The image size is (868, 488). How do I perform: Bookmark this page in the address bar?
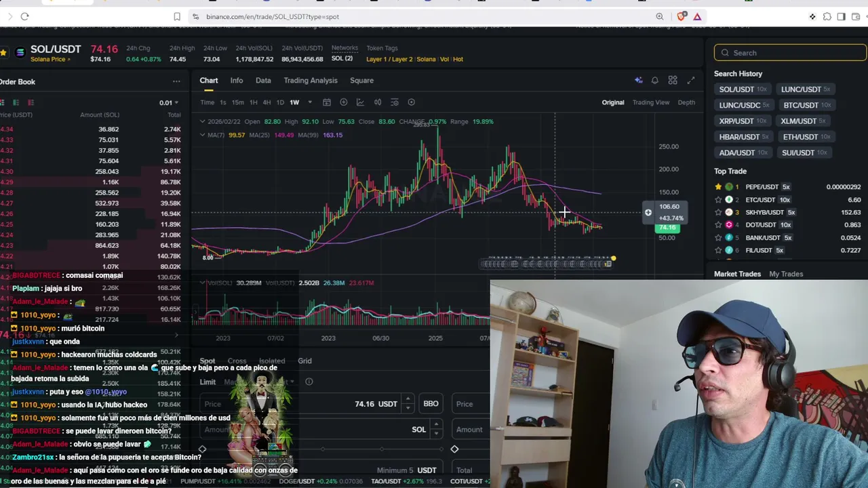(x=177, y=16)
